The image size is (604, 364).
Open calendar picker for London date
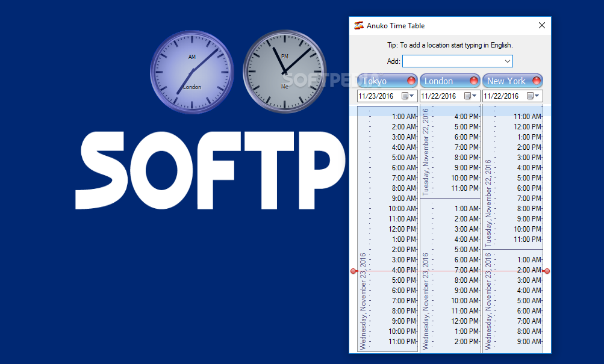point(471,96)
